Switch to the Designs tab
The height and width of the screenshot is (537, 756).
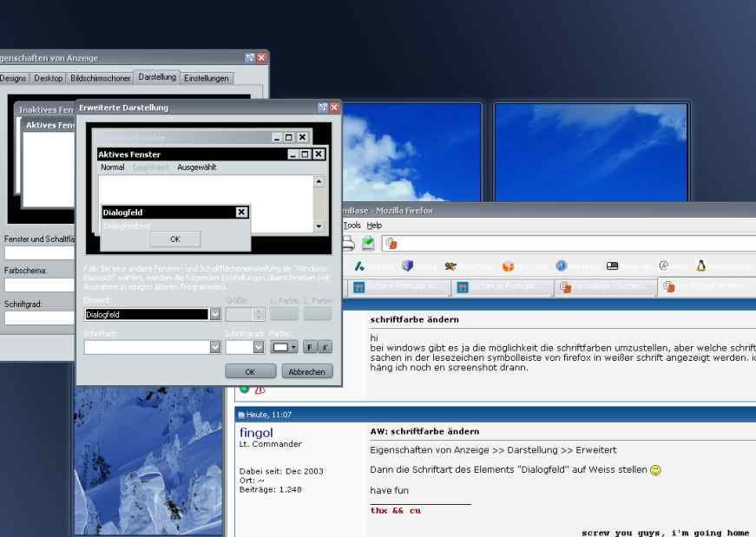(14, 78)
